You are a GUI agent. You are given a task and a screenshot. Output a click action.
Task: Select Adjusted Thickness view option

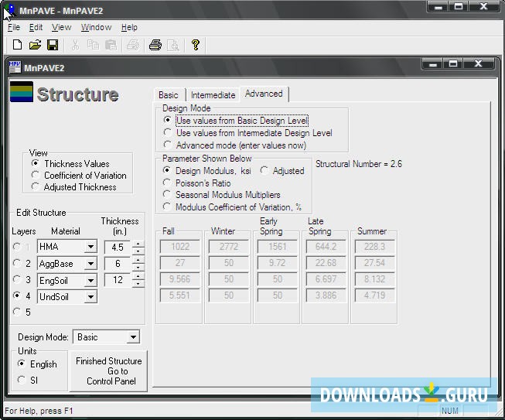coord(73,187)
